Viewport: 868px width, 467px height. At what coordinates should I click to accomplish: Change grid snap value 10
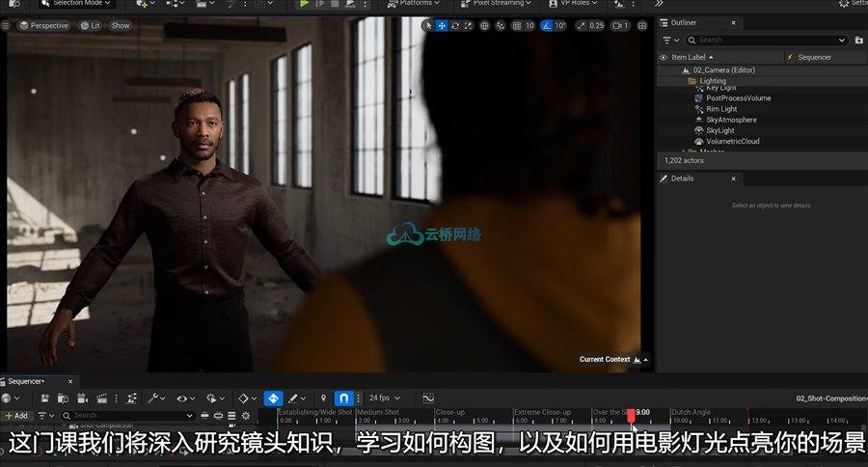[529, 25]
